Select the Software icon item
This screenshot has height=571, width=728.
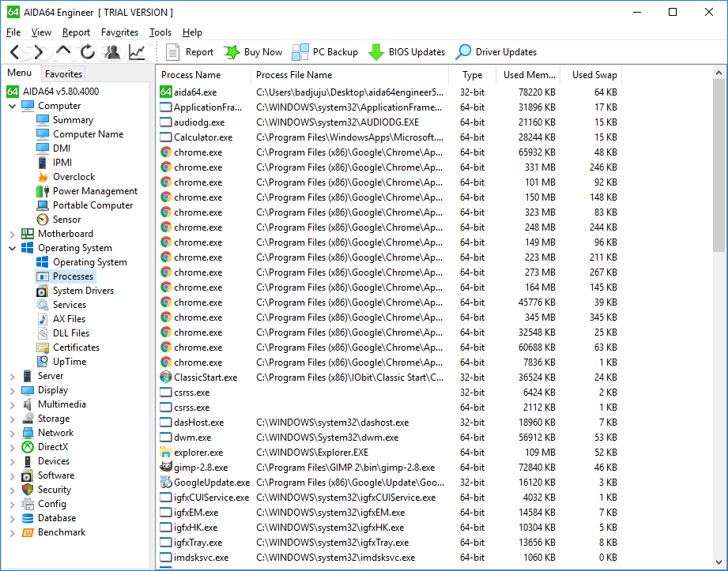(x=48, y=475)
